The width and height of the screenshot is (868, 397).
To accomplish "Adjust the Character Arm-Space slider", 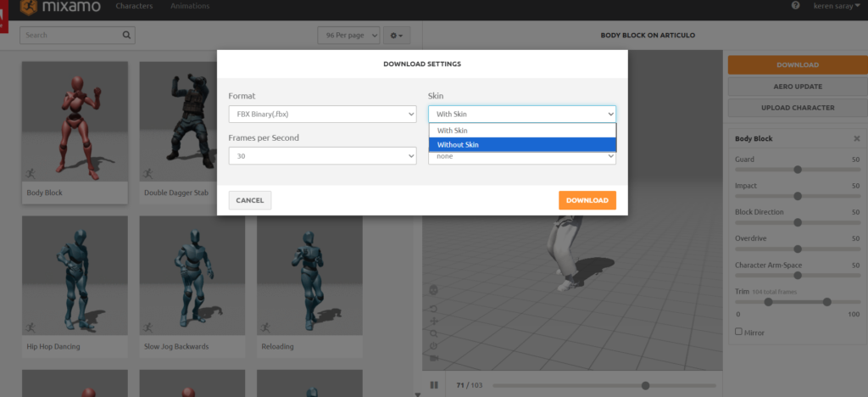I will click(x=798, y=275).
